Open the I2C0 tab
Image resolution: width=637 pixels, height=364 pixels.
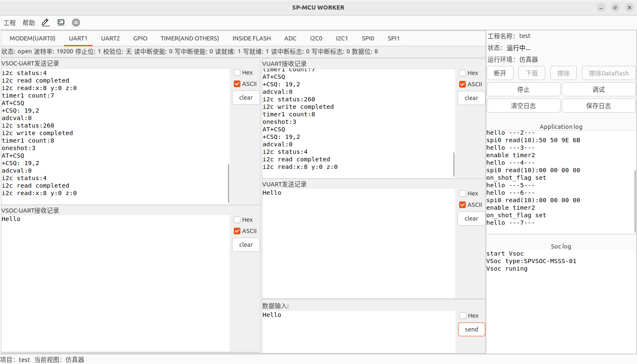pos(316,38)
